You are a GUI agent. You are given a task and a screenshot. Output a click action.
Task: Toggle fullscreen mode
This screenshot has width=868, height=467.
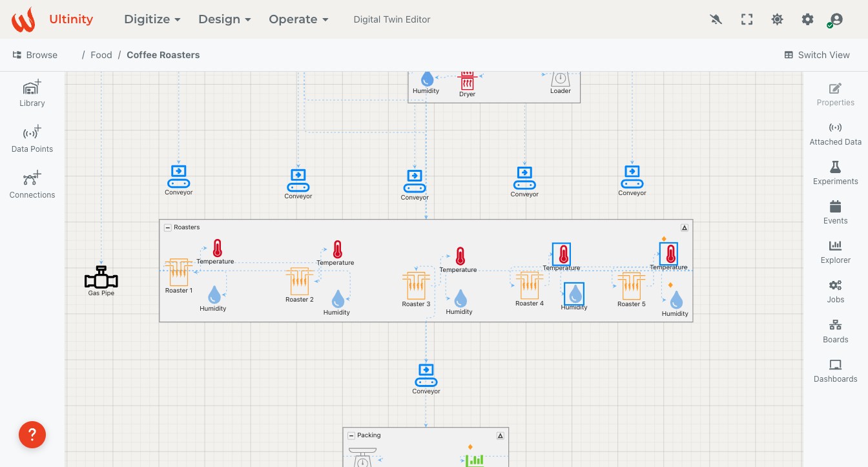click(747, 19)
